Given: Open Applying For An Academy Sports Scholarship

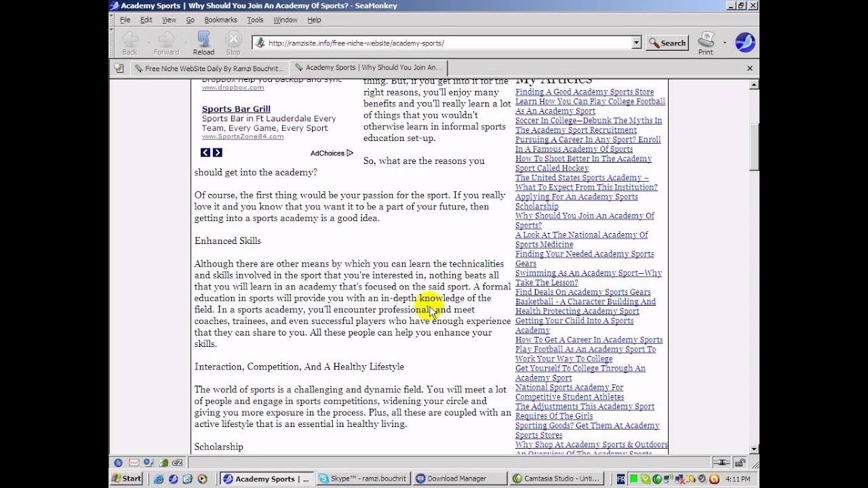Looking at the screenshot, I should (576, 201).
